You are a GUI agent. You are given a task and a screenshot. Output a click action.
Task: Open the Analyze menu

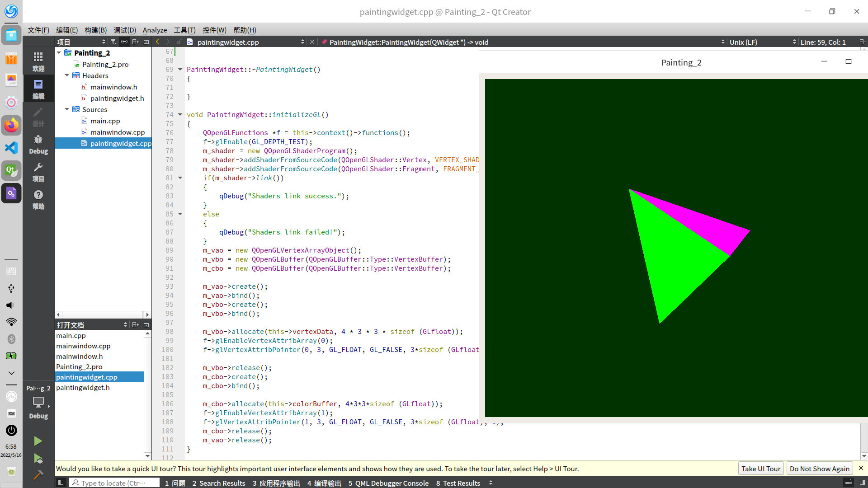click(x=155, y=30)
